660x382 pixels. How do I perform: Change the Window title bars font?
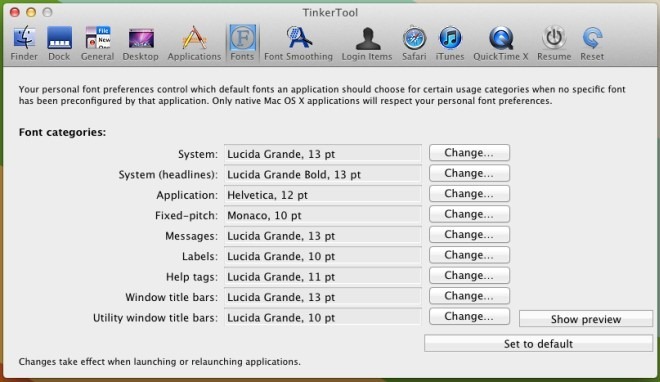click(x=469, y=296)
